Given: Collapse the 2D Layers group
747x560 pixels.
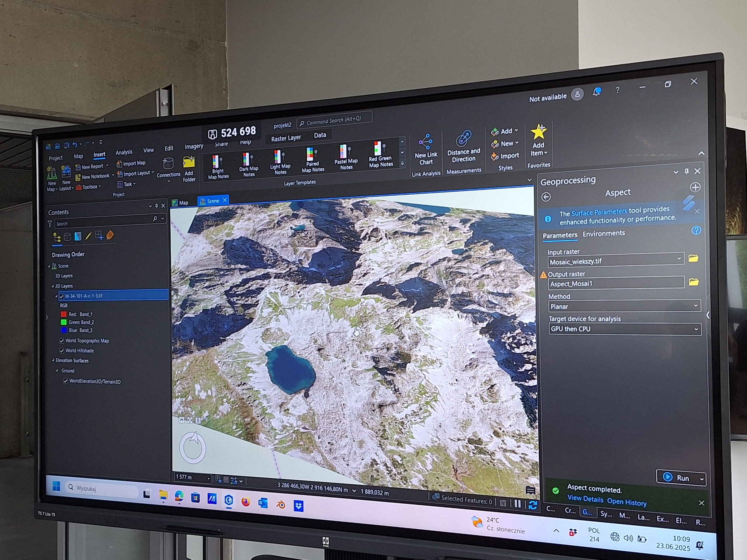Looking at the screenshot, I should point(53,286).
